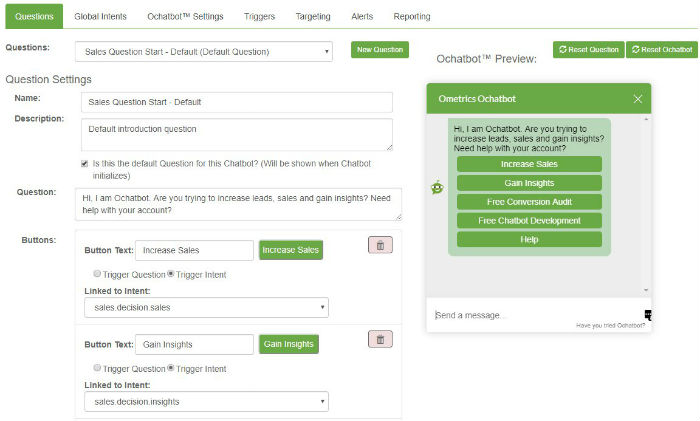Click the Ochatbot Preview heading
The height and width of the screenshot is (421, 700).
pos(487,59)
